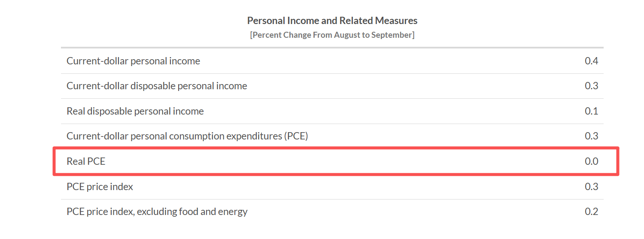Image resolution: width=644 pixels, height=239 pixels.
Task: Select the 'Current-dollar disposable personal income' label
Action: (x=157, y=86)
